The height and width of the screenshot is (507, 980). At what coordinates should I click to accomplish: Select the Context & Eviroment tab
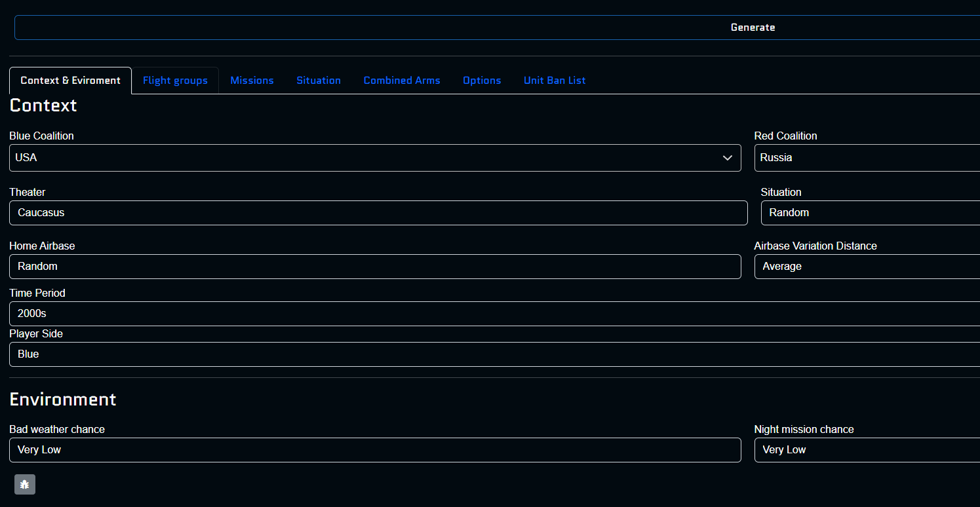click(x=70, y=81)
